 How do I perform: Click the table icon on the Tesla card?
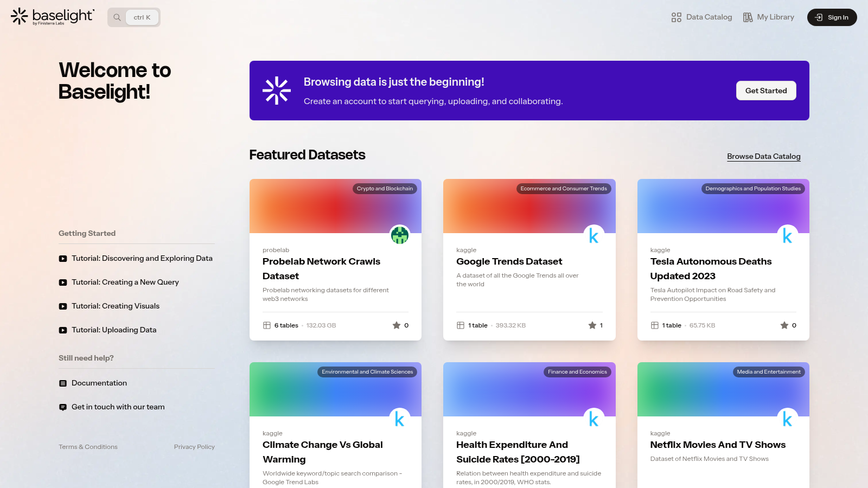[x=655, y=325]
